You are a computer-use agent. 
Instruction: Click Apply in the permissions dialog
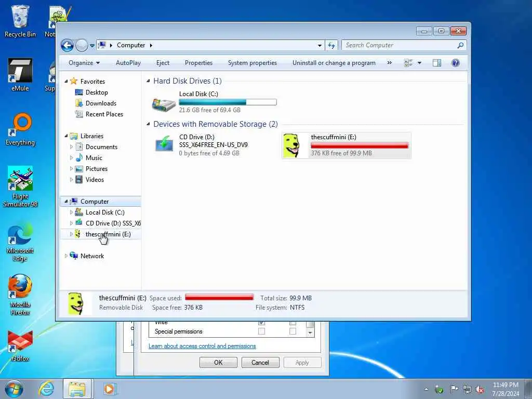(x=302, y=362)
